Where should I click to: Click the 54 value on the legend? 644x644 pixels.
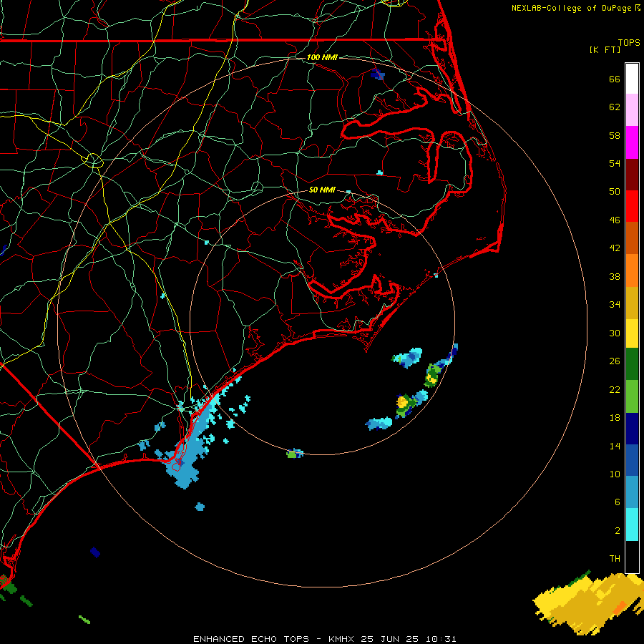pyautogui.click(x=615, y=163)
